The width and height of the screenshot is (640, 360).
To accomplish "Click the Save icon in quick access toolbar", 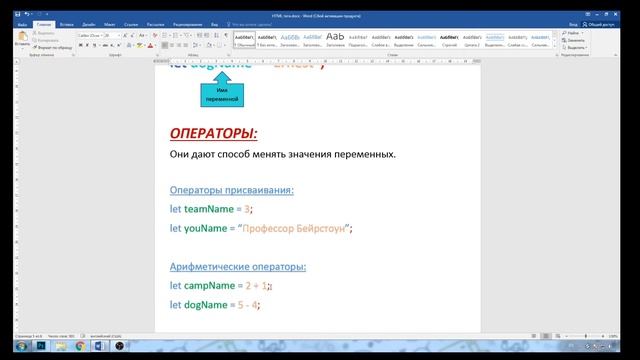I will pyautogui.click(x=18, y=14).
